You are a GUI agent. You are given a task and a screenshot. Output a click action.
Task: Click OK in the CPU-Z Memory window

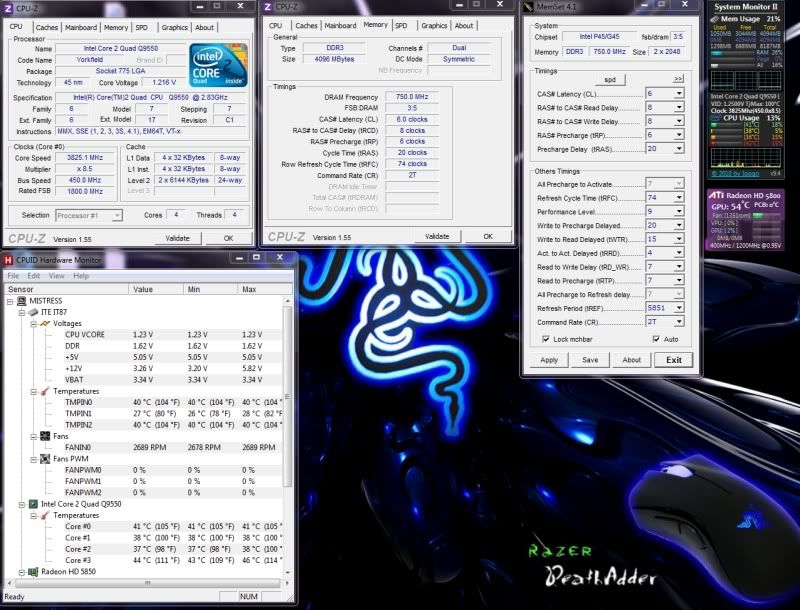[x=488, y=236]
